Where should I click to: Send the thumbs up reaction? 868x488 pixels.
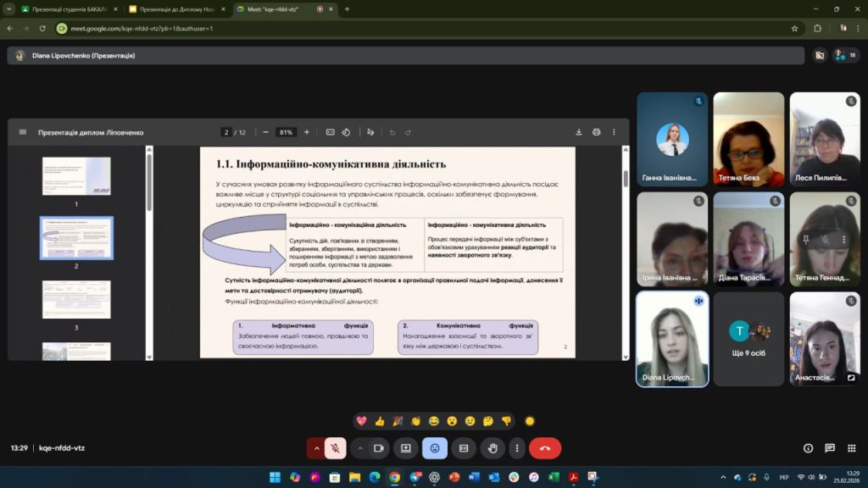point(379,421)
